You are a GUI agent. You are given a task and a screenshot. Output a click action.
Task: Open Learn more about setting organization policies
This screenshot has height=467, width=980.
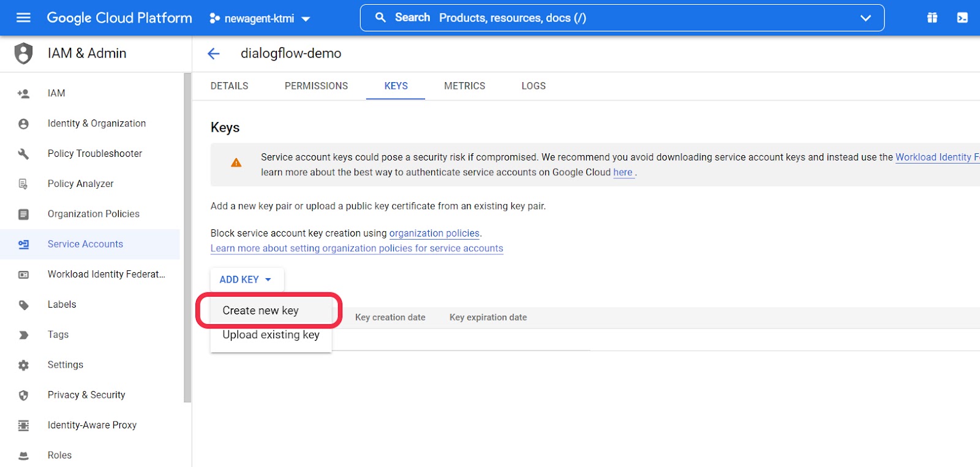point(357,248)
